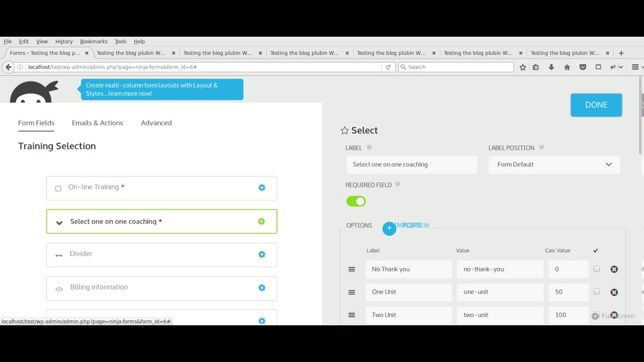644x362 pixels.
Task: Go back with browser back arrow
Action: tap(8, 67)
